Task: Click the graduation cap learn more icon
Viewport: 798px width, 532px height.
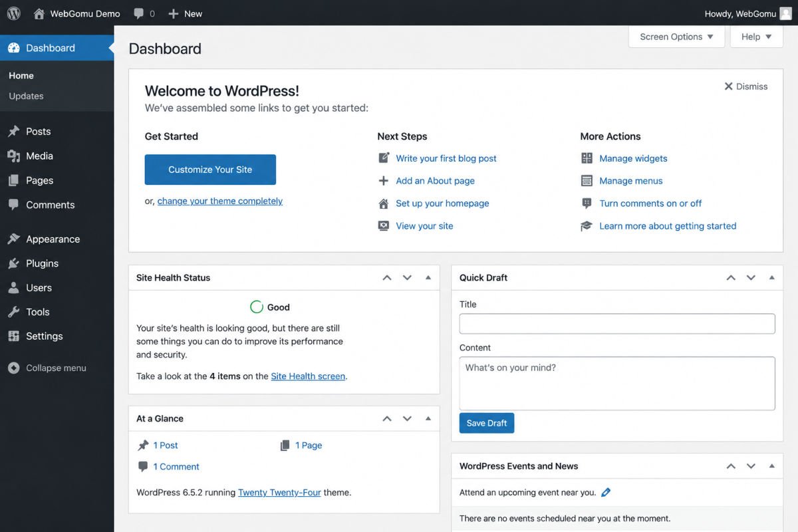Action: coord(587,226)
